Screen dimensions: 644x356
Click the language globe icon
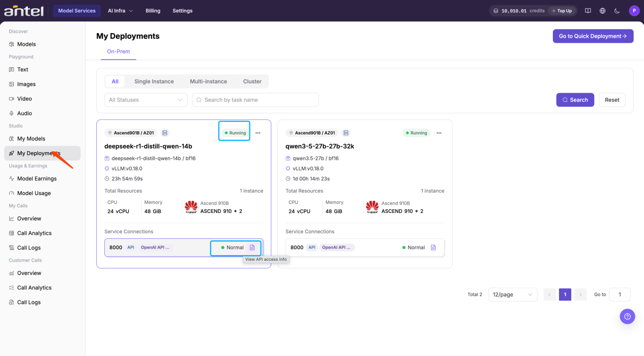pos(603,11)
